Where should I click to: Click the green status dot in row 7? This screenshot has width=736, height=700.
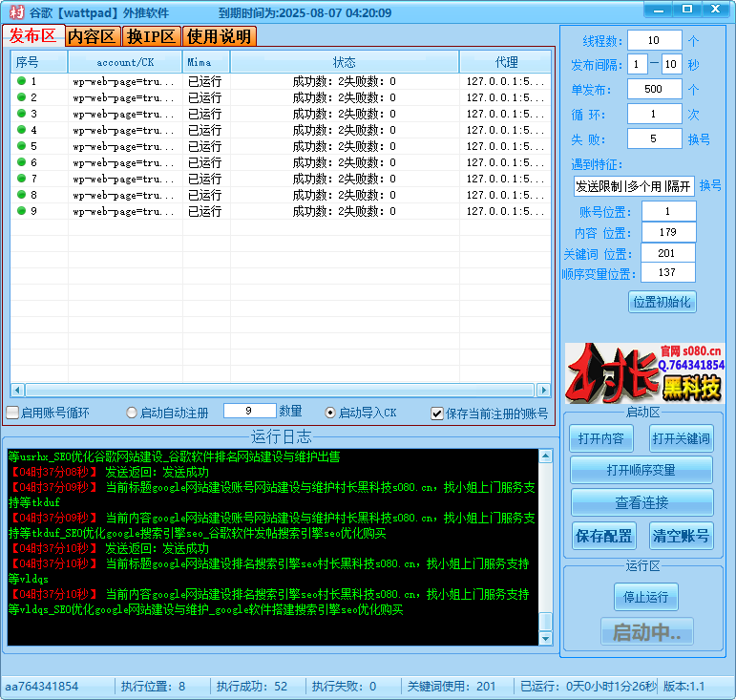21,179
